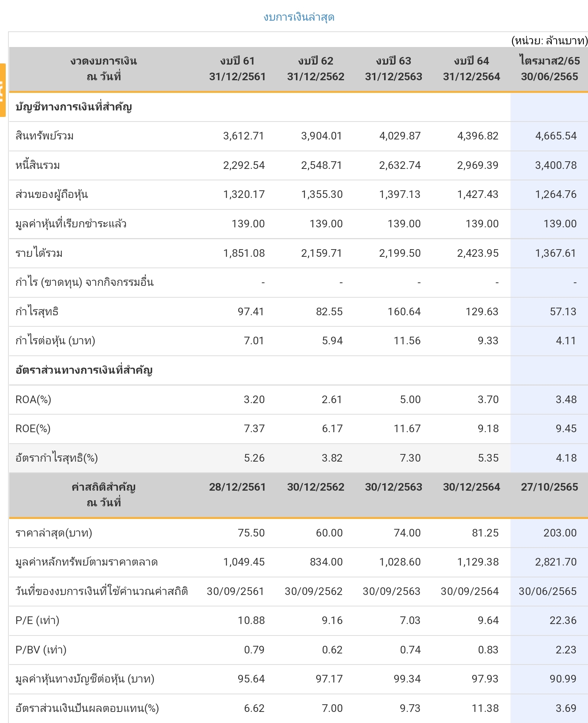Select the 'งบปี 63' column header
The image size is (588, 723).
(393, 69)
